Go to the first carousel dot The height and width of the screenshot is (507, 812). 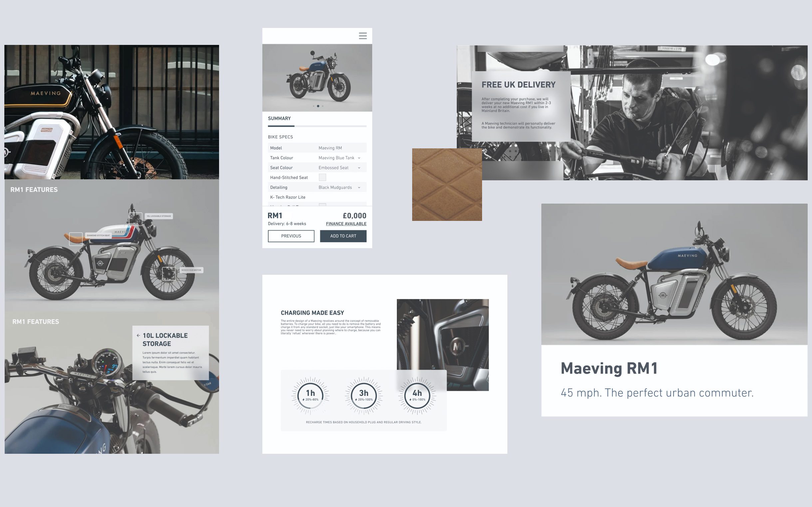pyautogui.click(x=314, y=106)
